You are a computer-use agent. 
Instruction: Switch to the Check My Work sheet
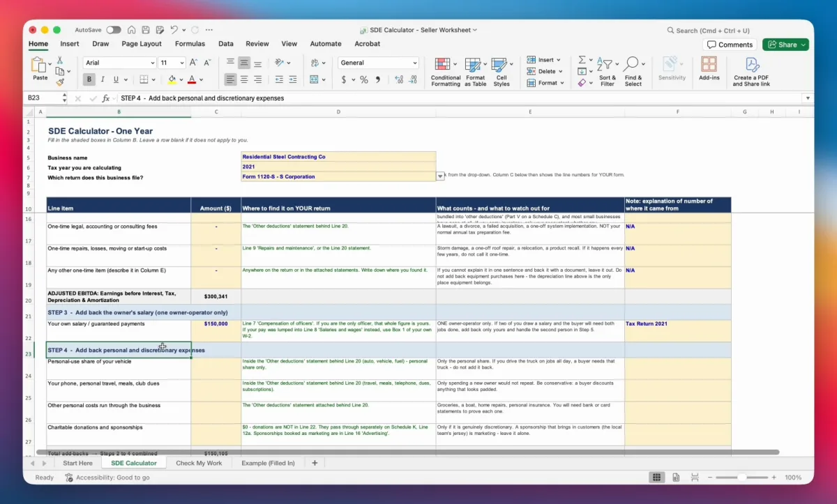point(199,463)
